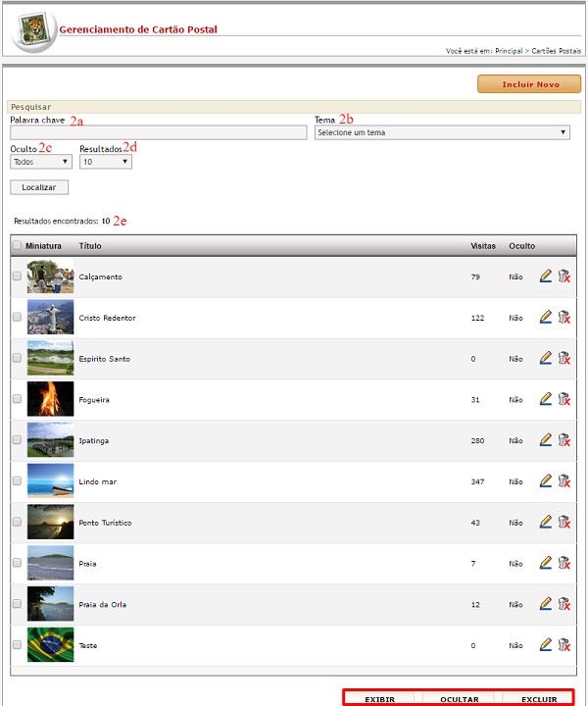Viewport: 588px width, 706px height.
Task: Click the Miniatura column header
Action: coord(43,246)
